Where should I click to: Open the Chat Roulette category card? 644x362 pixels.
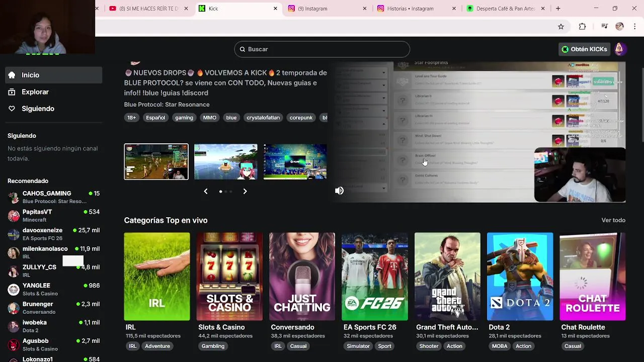593,277
